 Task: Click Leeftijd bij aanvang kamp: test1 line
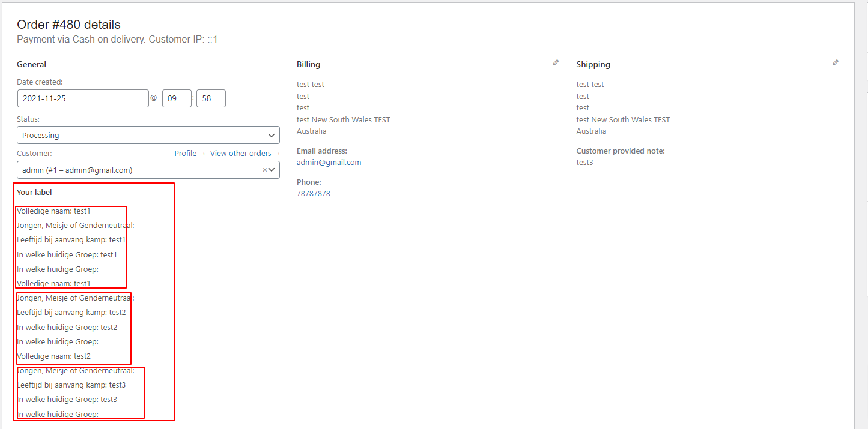pyautogui.click(x=71, y=240)
